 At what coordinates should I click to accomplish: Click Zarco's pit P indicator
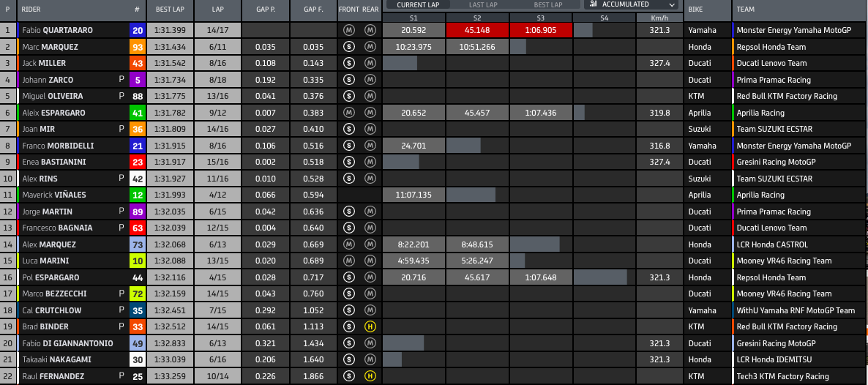click(x=121, y=80)
